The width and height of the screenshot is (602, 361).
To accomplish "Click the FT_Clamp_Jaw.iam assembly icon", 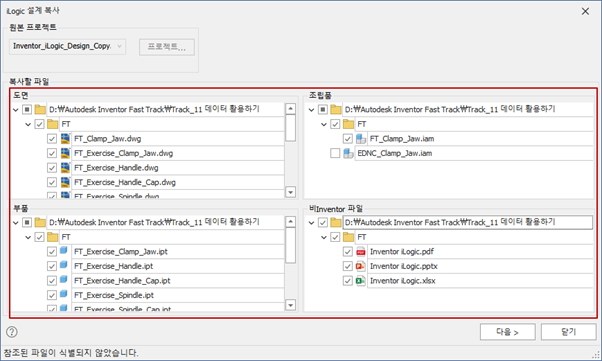I will tap(361, 138).
